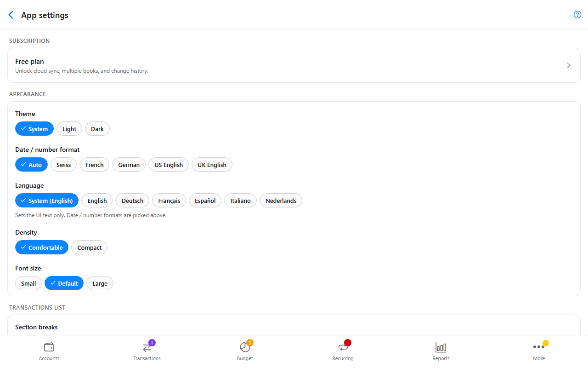Click the More tab label
Viewport: 588px width, 368px height.
[x=539, y=358]
